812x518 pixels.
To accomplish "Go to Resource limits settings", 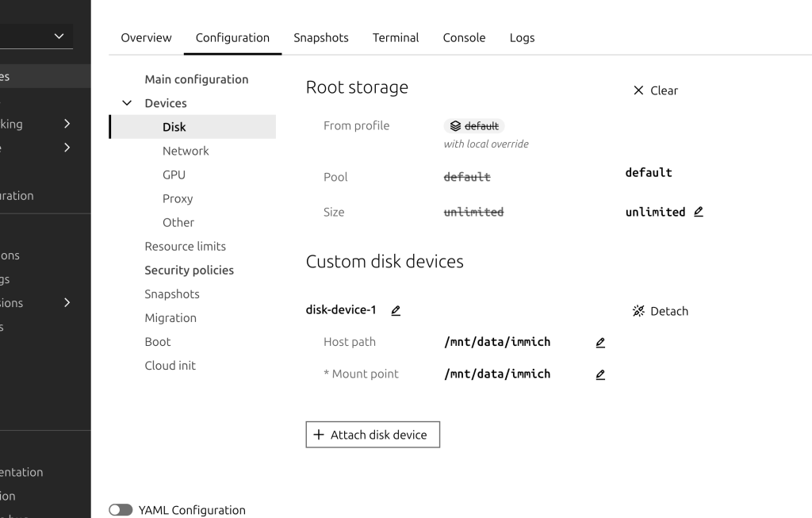I will coord(185,246).
